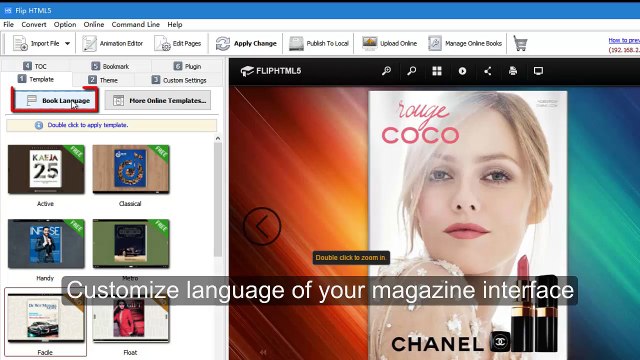Click the first page icon at viewer bottom
640x360 pixels.
click(x=263, y=352)
